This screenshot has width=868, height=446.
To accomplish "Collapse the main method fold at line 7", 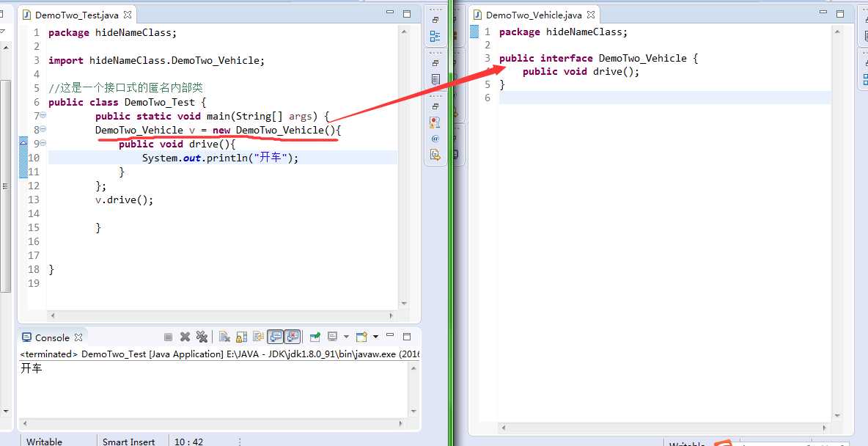I will 43,115.
